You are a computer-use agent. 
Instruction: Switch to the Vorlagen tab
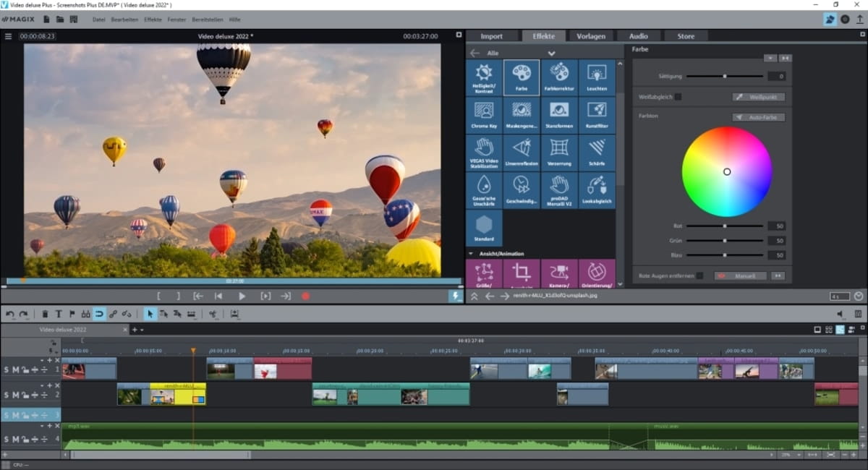point(590,35)
